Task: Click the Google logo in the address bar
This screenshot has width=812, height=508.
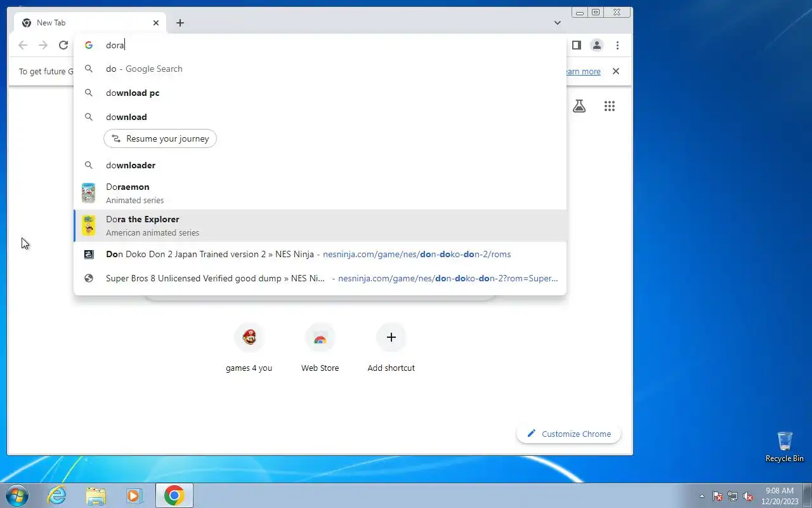Action: pyautogui.click(x=89, y=45)
